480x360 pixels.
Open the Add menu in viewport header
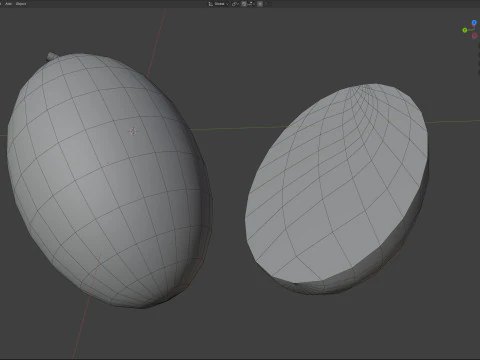coord(8,4)
